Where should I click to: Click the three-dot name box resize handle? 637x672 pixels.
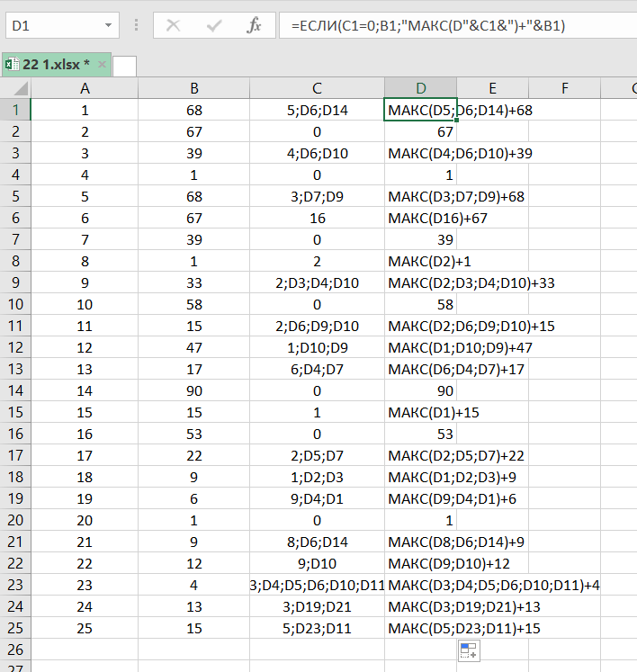136,26
